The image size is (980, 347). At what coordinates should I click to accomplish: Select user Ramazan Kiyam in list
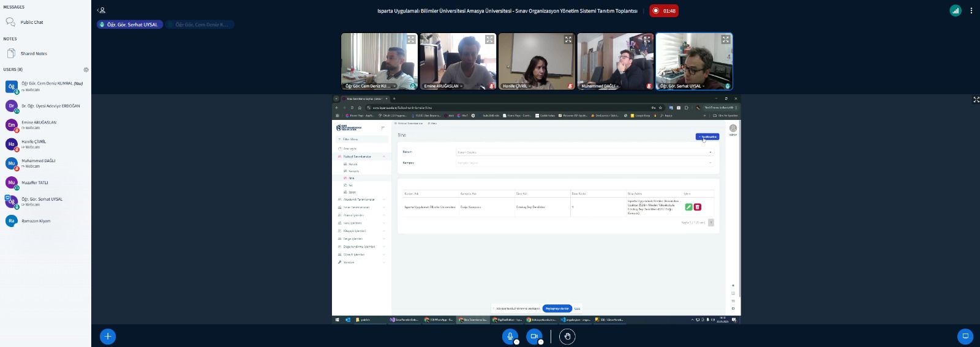pyautogui.click(x=45, y=221)
